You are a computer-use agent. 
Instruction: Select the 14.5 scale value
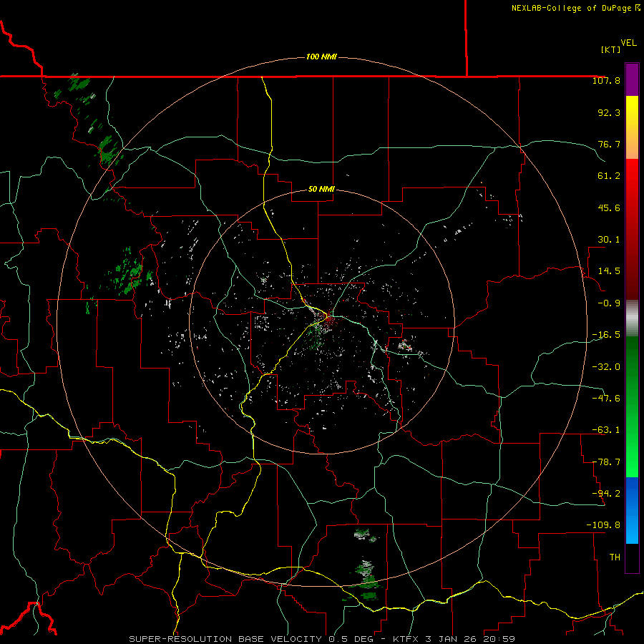609,271
